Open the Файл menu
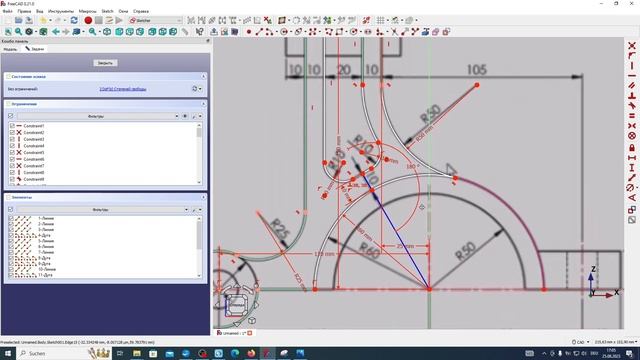Image resolution: width=640 pixels, height=360 pixels. (x=7, y=11)
